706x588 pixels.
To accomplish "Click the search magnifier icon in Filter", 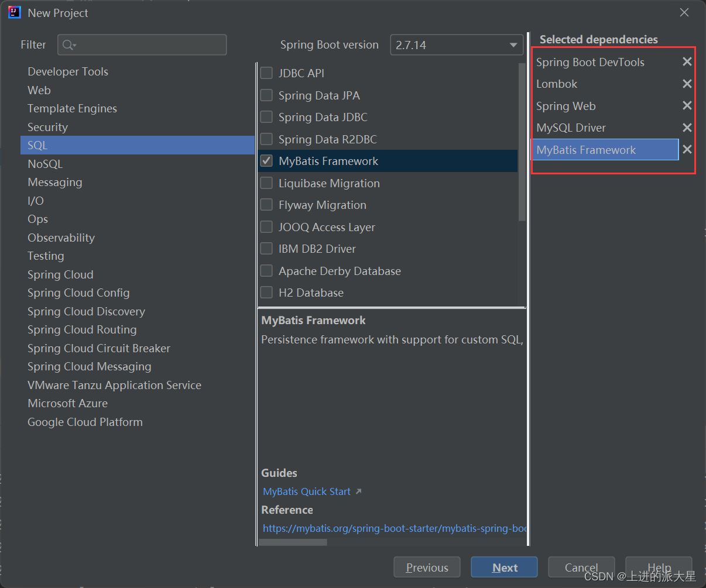I will pyautogui.click(x=69, y=45).
